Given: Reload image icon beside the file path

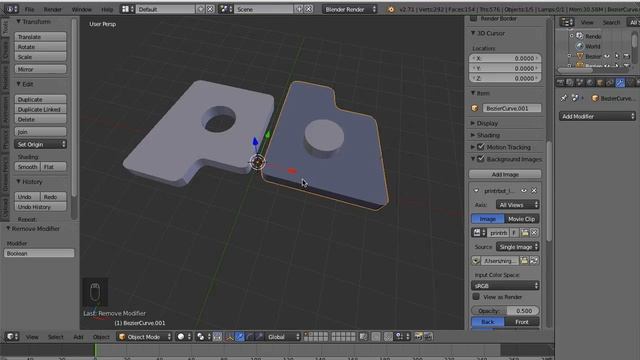Looking at the screenshot, I should [x=533, y=260].
